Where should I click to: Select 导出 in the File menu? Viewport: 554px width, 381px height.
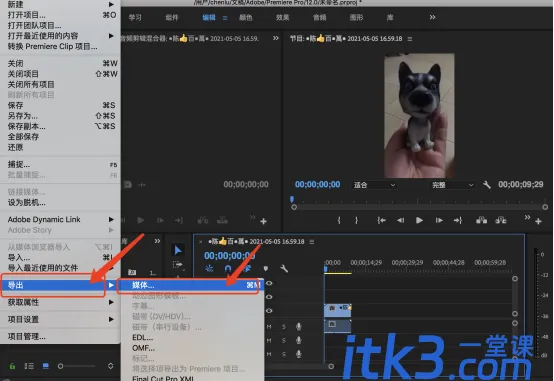pyautogui.click(x=60, y=285)
